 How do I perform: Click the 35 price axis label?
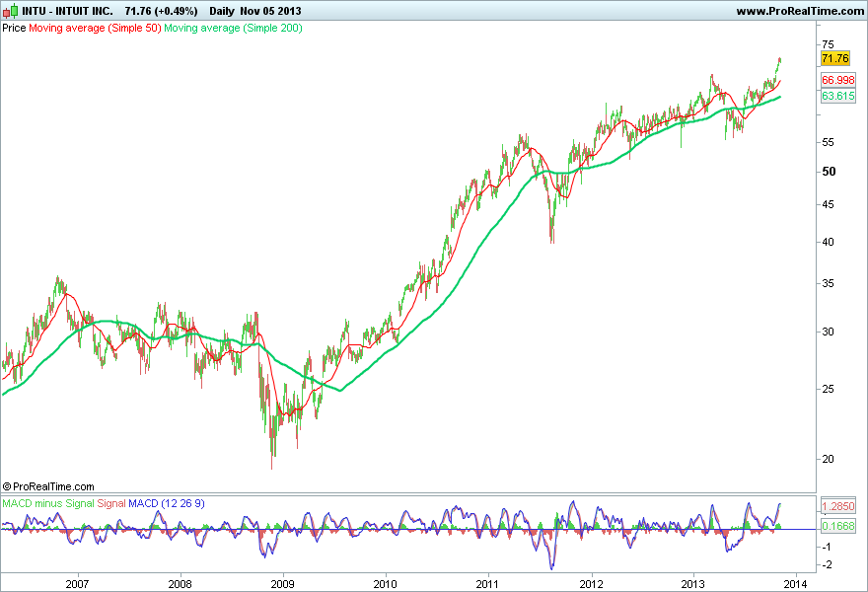tap(828, 283)
